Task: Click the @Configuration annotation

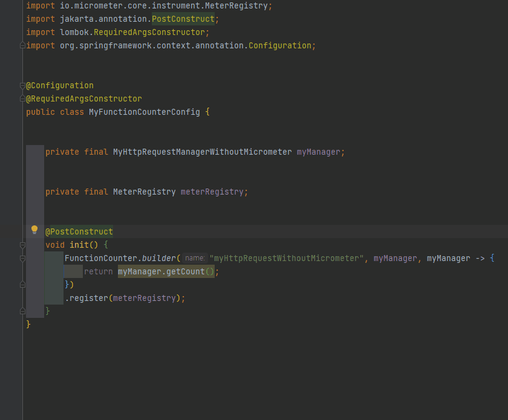Action: [x=60, y=85]
